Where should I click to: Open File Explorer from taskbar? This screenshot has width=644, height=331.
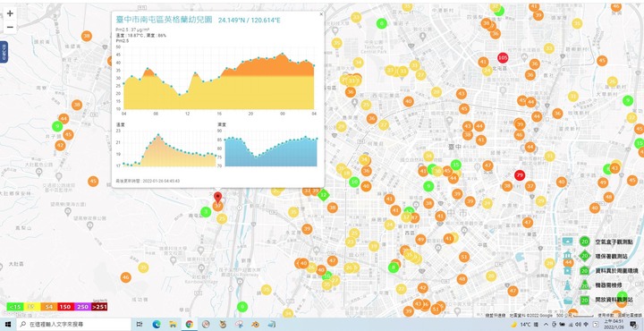tap(173, 324)
